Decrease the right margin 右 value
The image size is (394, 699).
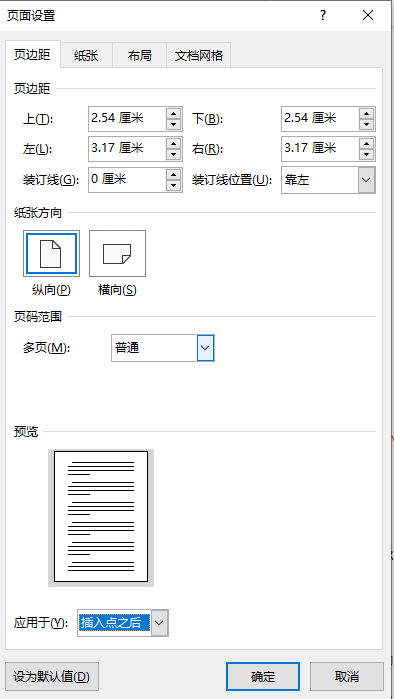367,155
